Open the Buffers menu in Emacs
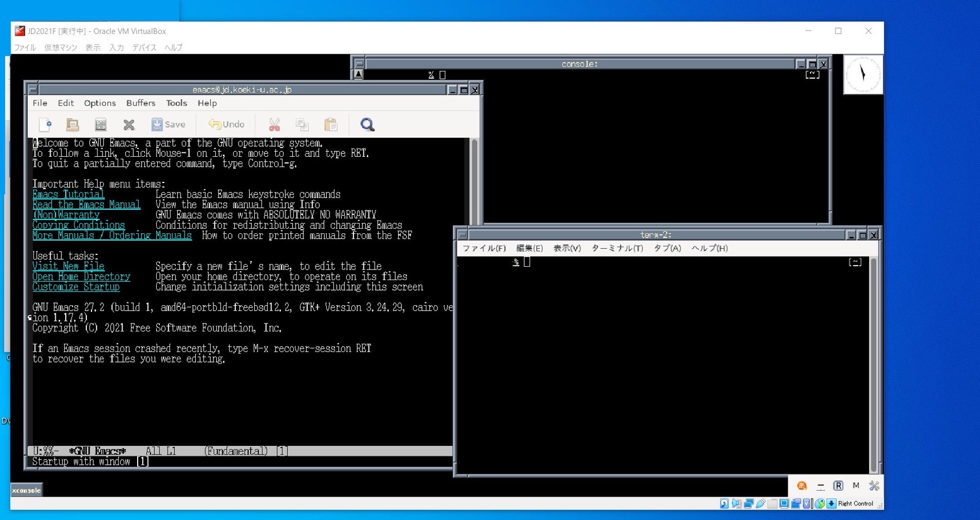This screenshot has width=980, height=520. click(140, 103)
